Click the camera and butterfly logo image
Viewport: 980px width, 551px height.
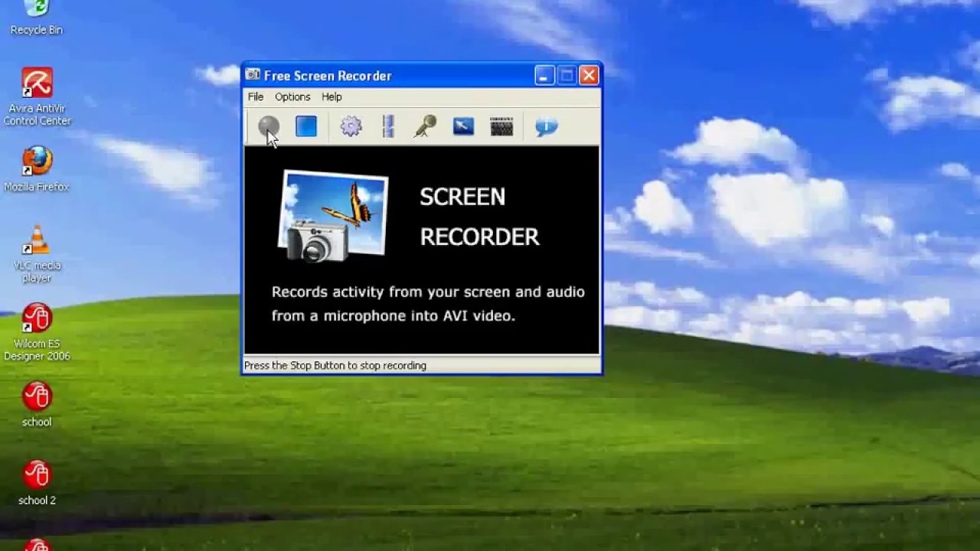[x=333, y=217]
